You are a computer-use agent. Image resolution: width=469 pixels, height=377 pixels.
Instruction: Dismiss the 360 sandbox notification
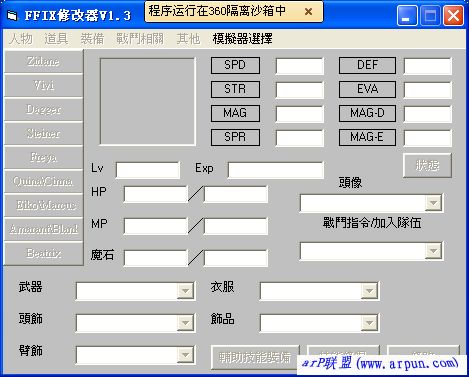[308, 12]
